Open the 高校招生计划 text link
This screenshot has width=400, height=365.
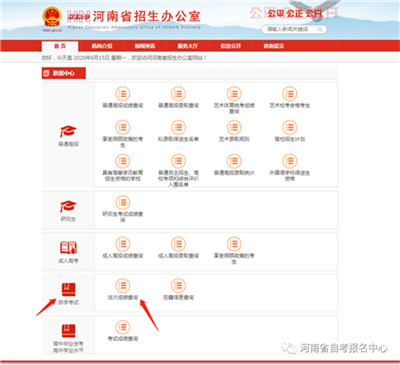290,139
